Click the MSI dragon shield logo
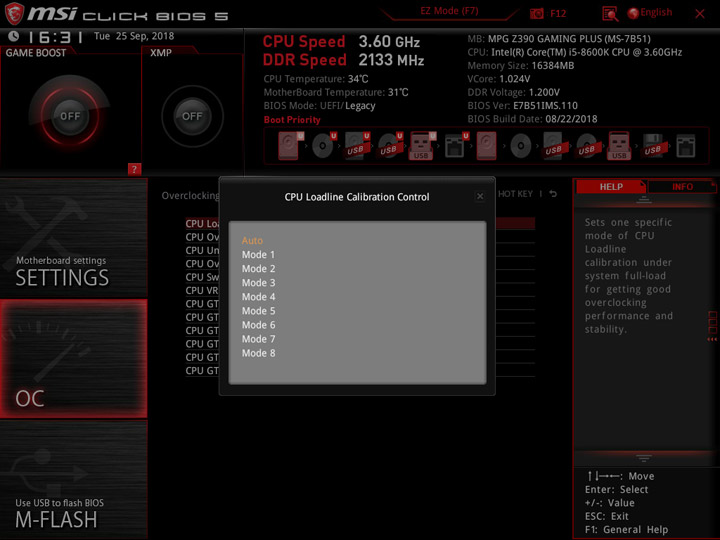 click(14, 13)
